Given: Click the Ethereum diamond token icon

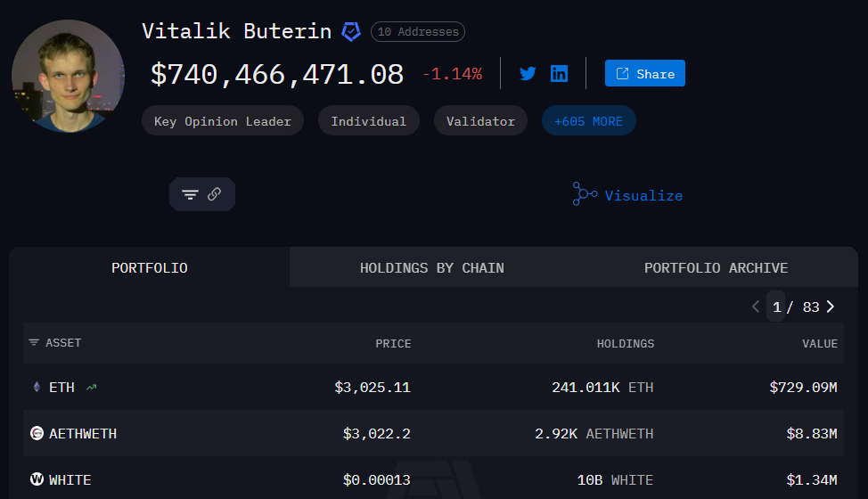Looking at the screenshot, I should tap(37, 388).
